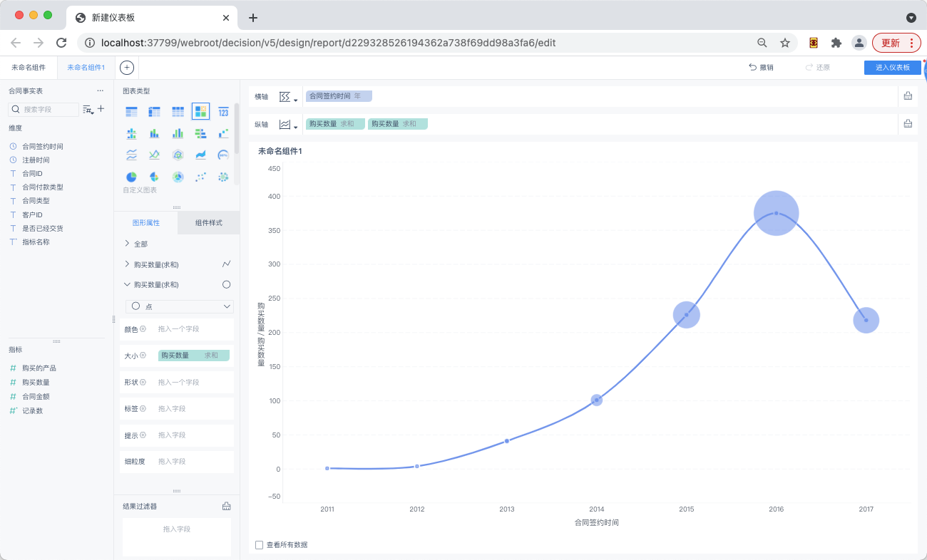
Task: Select the rose chart icon
Action: [154, 177]
